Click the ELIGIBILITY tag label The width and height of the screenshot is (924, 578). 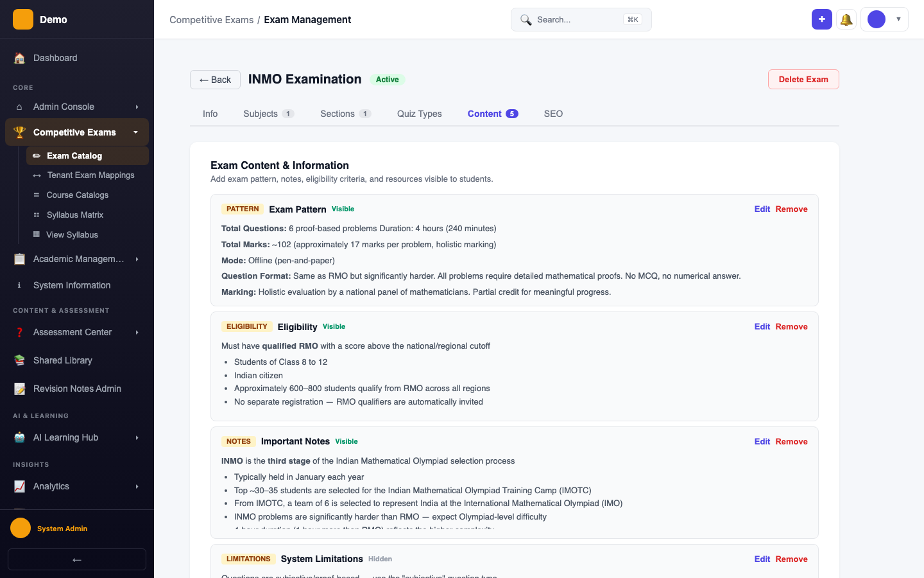(247, 327)
